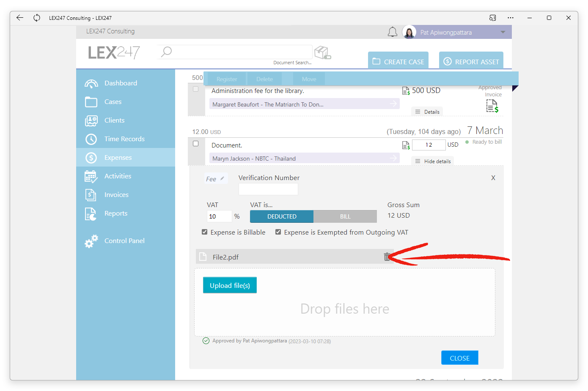The image size is (588, 391).
Task: Set VAT to BILL
Action: [x=345, y=216]
